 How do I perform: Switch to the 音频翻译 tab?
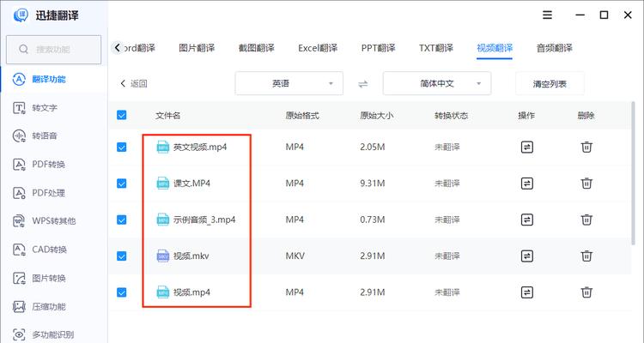point(555,48)
